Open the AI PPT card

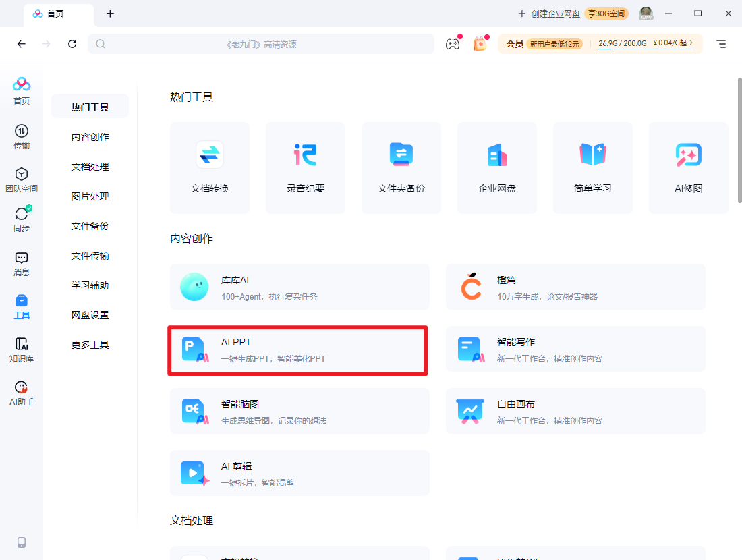click(299, 349)
